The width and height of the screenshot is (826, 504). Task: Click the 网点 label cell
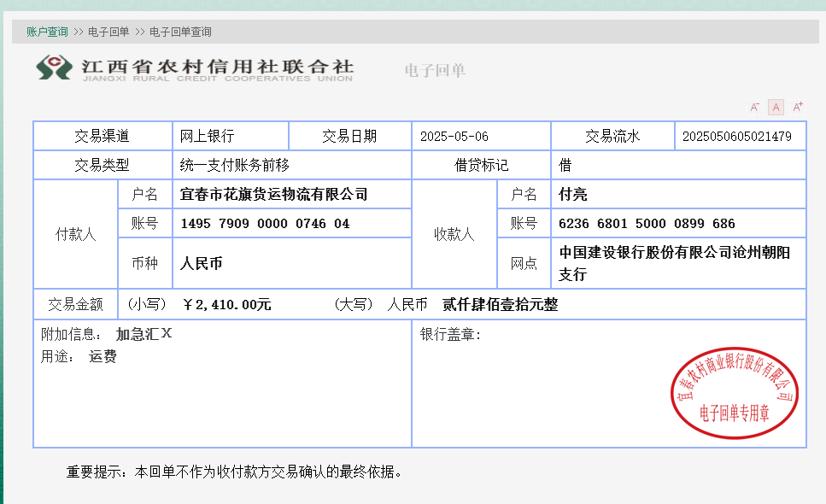pyautogui.click(x=524, y=263)
